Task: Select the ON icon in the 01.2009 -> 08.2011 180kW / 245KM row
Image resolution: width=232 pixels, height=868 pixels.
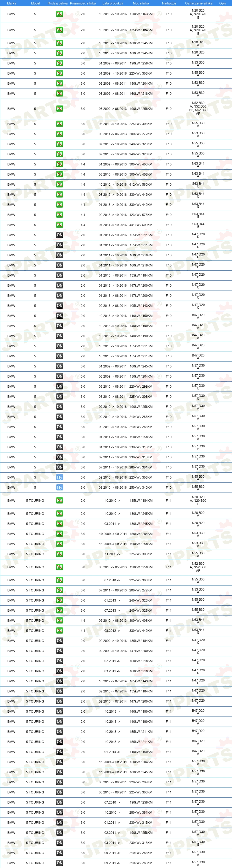Action: coord(59,366)
